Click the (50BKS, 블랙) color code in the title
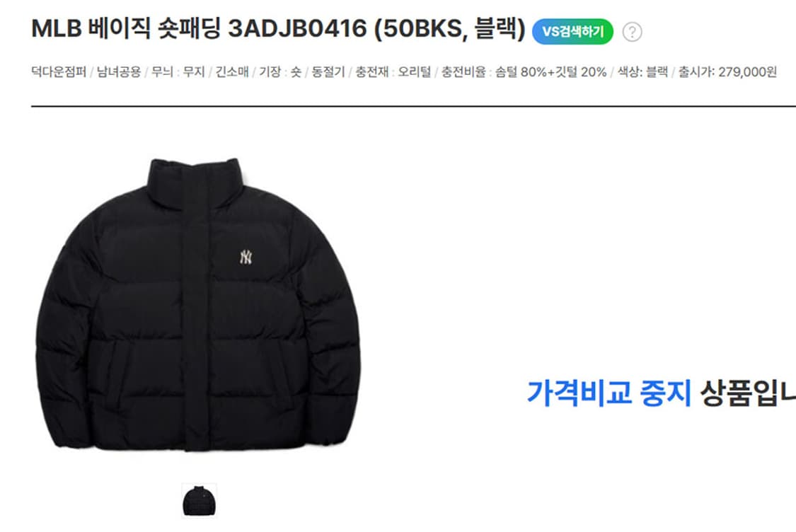The height and width of the screenshot is (532, 796). pyautogui.click(x=450, y=29)
